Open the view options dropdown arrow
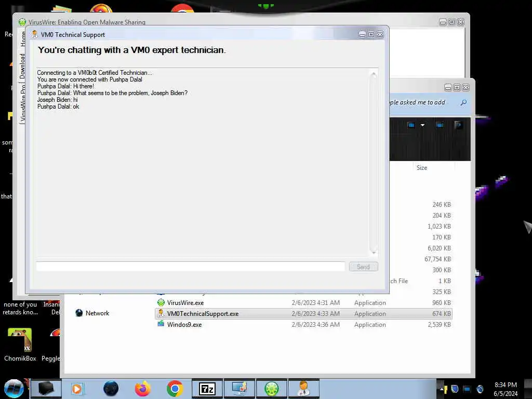This screenshot has width=532, height=399. point(422,125)
